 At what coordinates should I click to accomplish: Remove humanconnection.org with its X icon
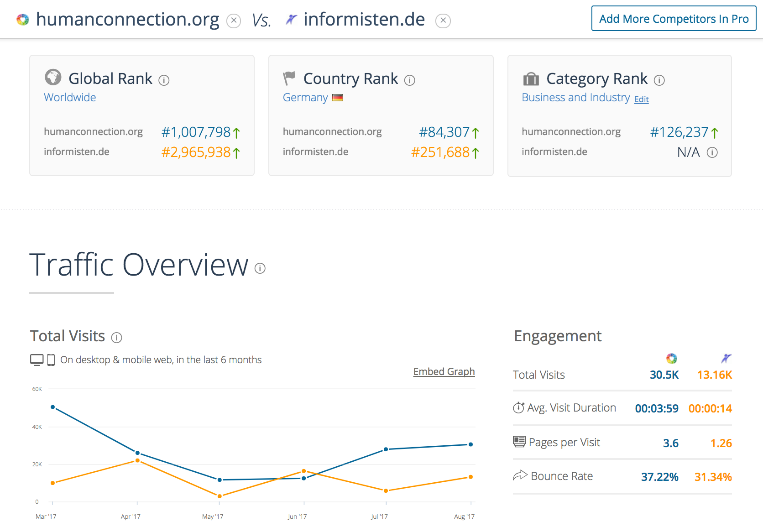tap(234, 21)
